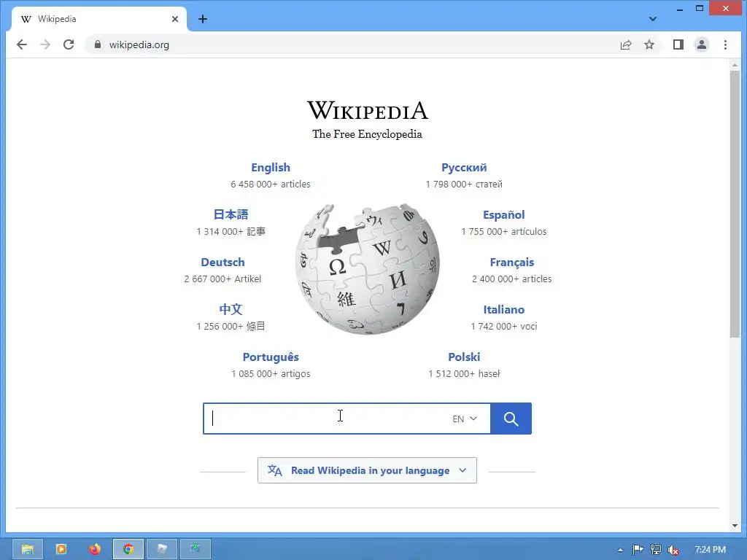Open the Chrome three-dot menu

[x=725, y=44]
